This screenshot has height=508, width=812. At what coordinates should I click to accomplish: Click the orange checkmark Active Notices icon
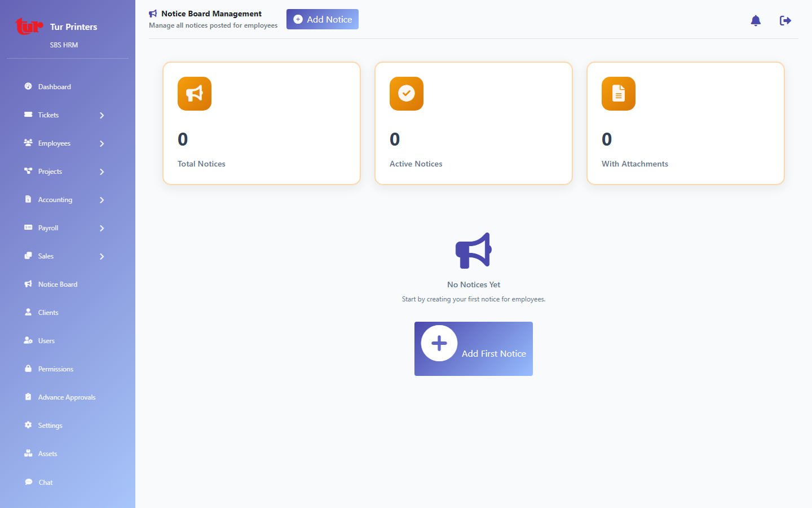pos(407,94)
